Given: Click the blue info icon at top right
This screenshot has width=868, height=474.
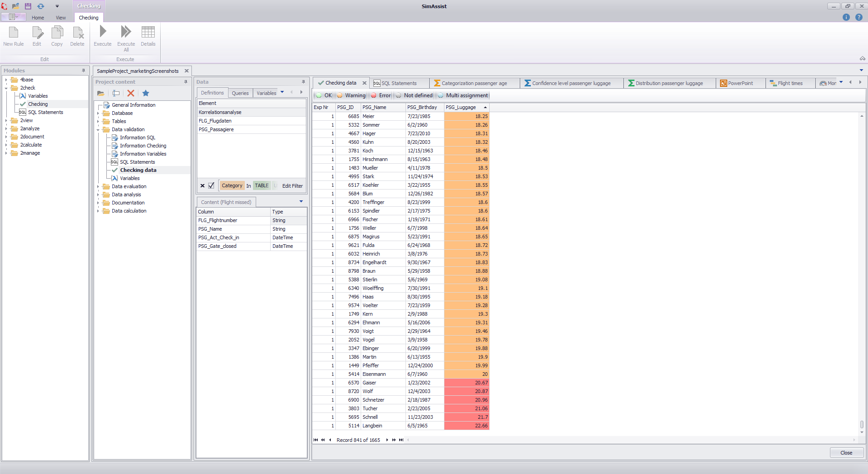Looking at the screenshot, I should pos(846,17).
